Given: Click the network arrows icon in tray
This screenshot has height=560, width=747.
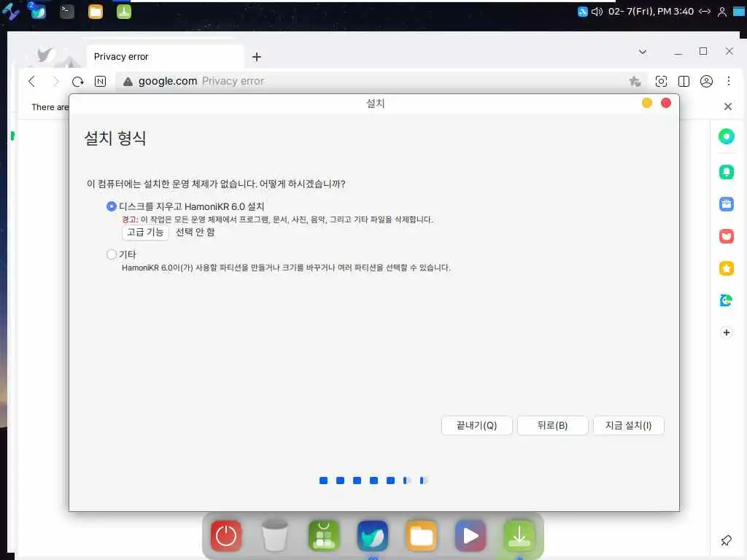Looking at the screenshot, I should tap(705, 12).
